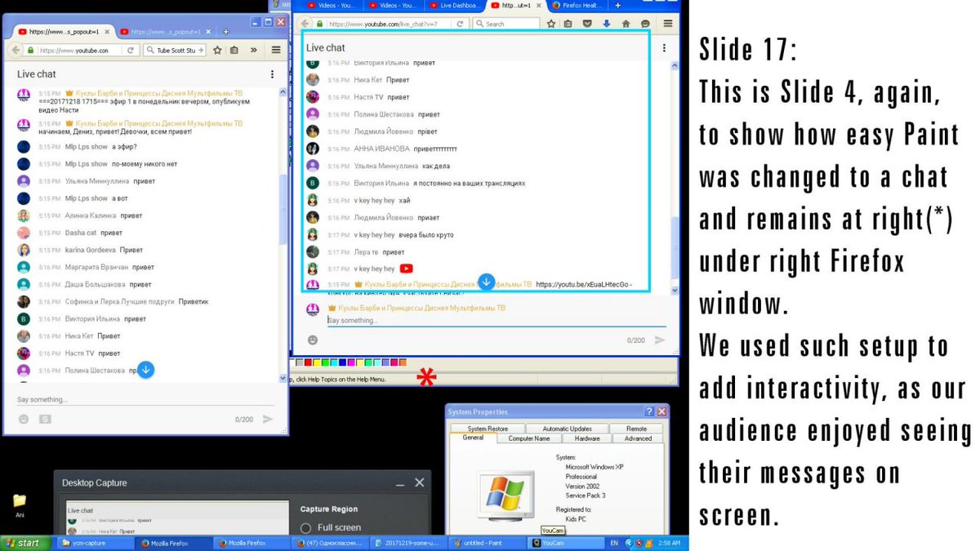
Task: Switch to Одноклассники taskbar item
Action: pyautogui.click(x=329, y=543)
